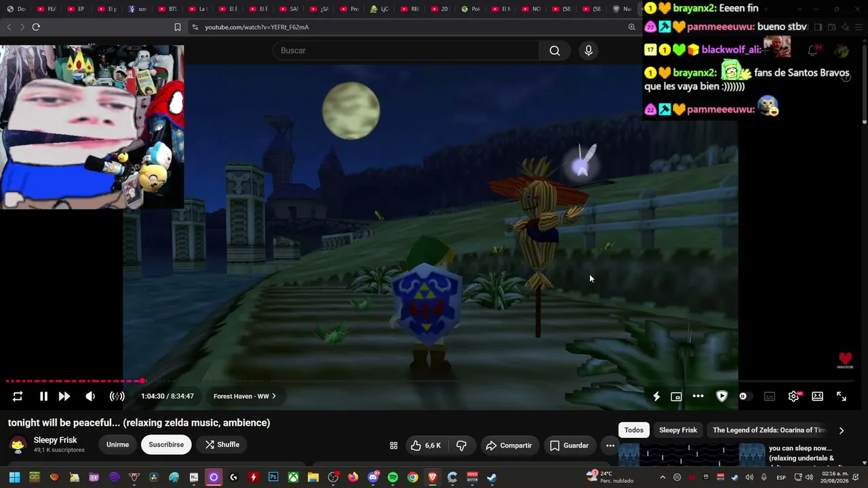868x488 pixels.
Task: Open Firefox from the taskbar
Action: point(353,477)
